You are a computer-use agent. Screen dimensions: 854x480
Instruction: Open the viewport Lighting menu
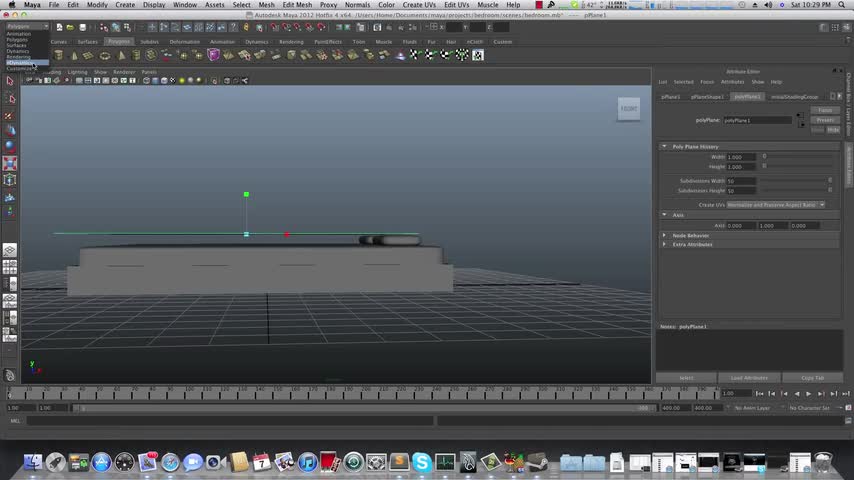[77, 72]
